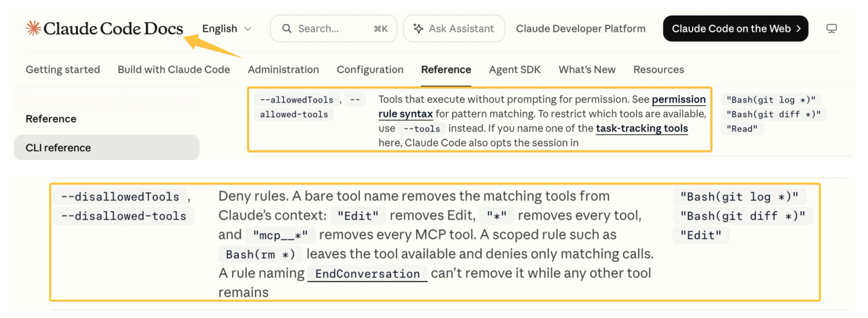868x318 pixels.
Task: Click the --disallowedTools flag code
Action: pyautogui.click(x=120, y=196)
